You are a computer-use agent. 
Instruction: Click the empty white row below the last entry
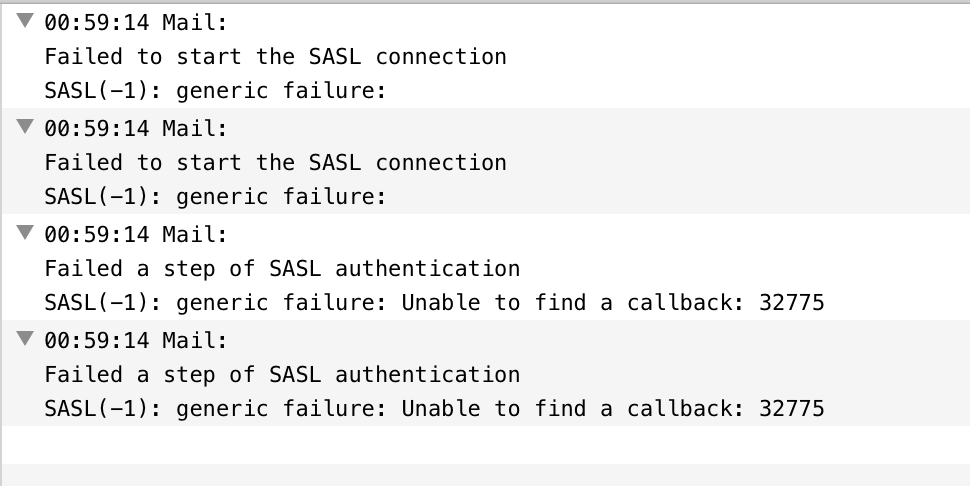tap(485, 444)
